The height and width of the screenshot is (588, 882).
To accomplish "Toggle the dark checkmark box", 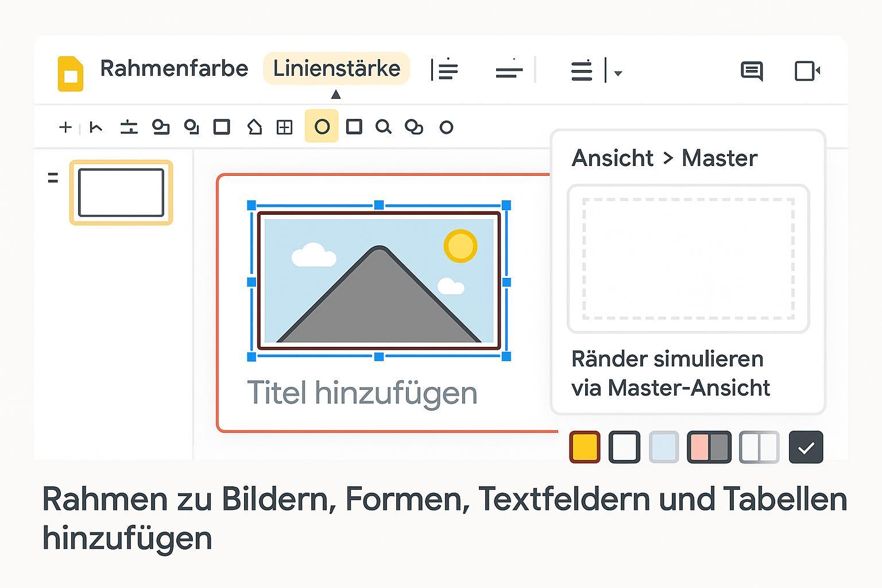I will coord(806,447).
